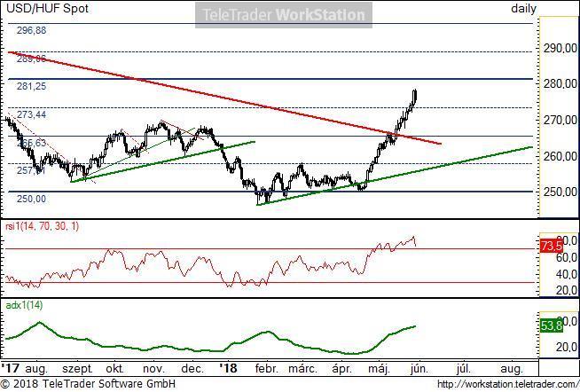Click the 290,00 price axis value
The image size is (580, 392).
(x=560, y=48)
